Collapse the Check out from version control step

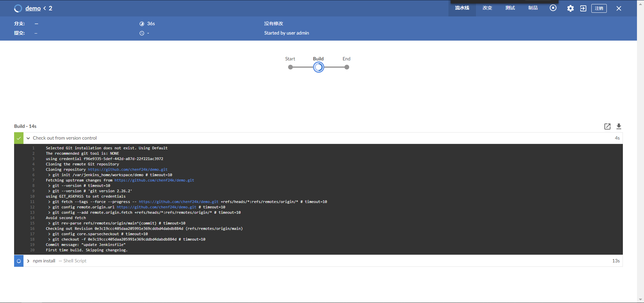point(28,138)
